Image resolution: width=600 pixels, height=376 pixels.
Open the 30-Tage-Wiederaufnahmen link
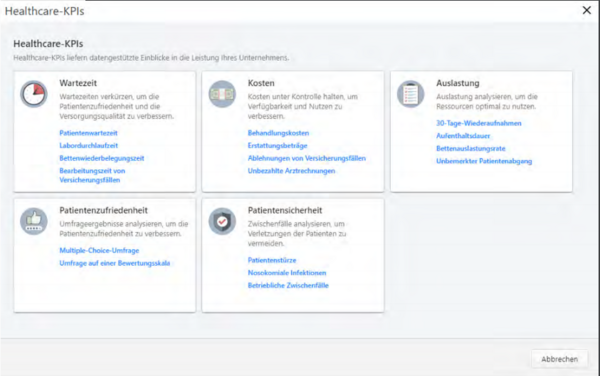[x=479, y=123]
